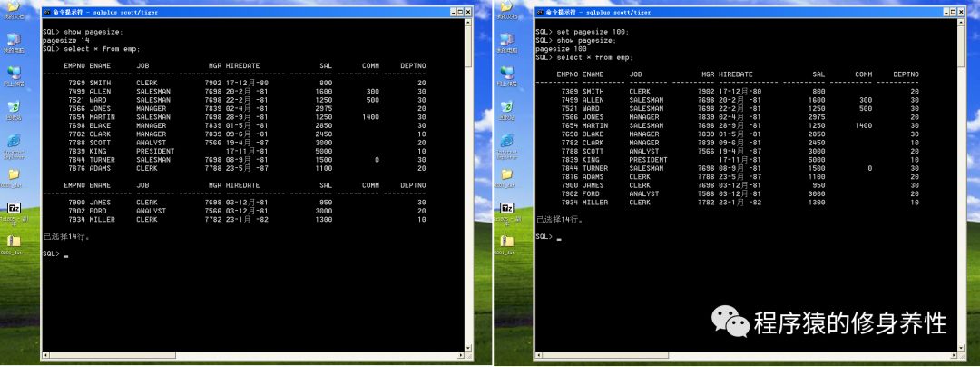980x367 pixels.
Task: Maximize the pagesize 100 command prompt window
Action: [953, 12]
